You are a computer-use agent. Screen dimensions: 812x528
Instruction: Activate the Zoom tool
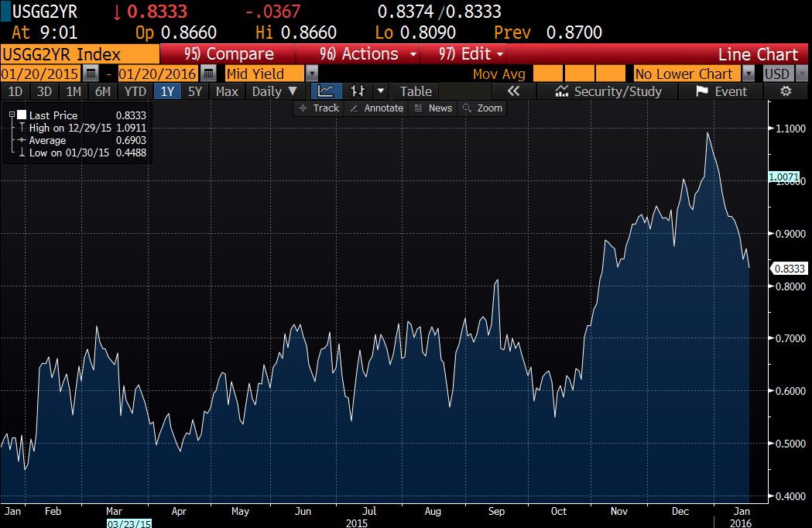tap(482, 108)
